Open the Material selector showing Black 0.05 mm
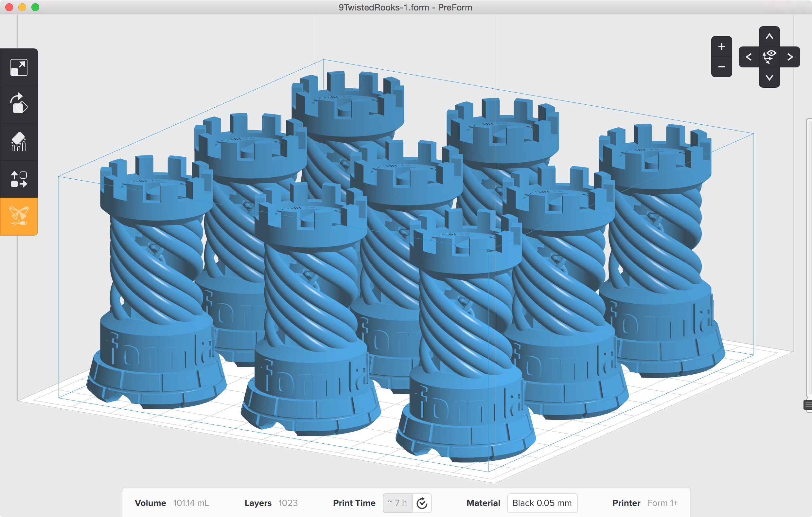This screenshot has height=517, width=812. [x=542, y=503]
